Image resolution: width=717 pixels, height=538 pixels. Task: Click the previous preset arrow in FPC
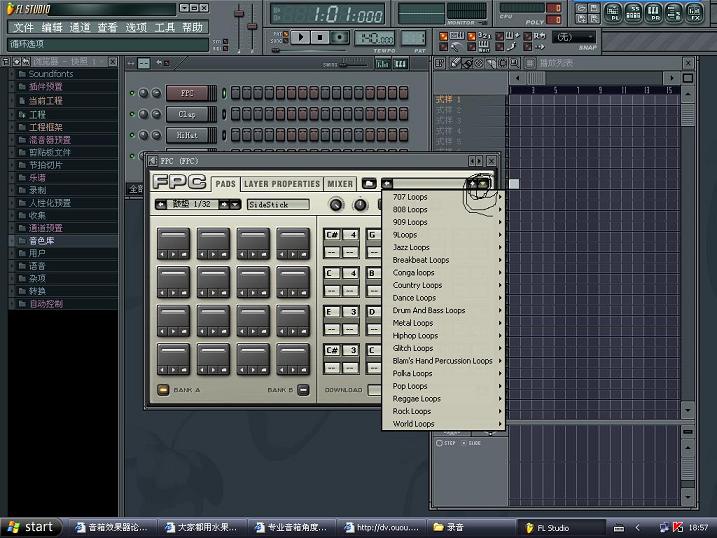[387, 184]
